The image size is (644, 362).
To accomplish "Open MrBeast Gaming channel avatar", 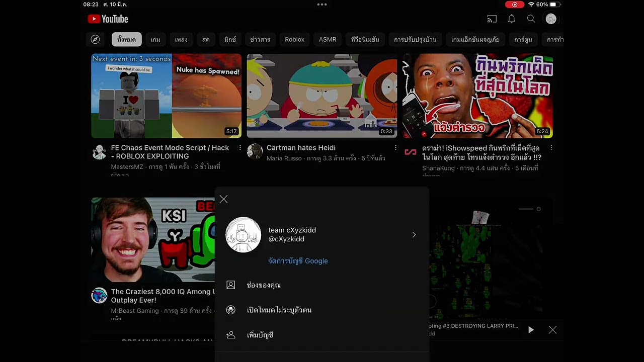I will (x=99, y=296).
